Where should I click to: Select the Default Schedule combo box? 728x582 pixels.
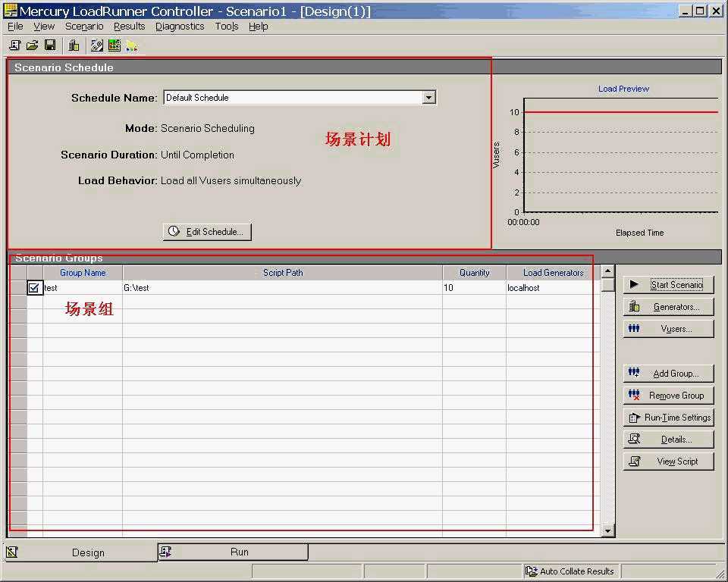click(300, 98)
